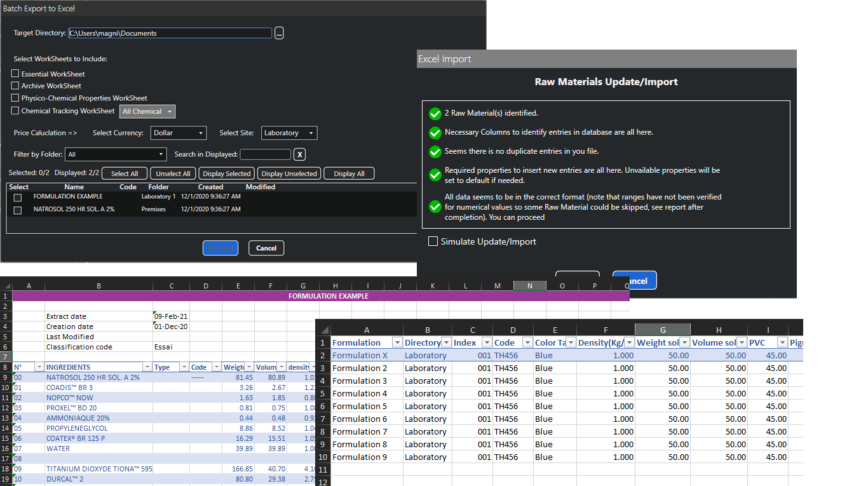
Task: Open the Select Site dropdown showing Laboratory
Action: 289,133
